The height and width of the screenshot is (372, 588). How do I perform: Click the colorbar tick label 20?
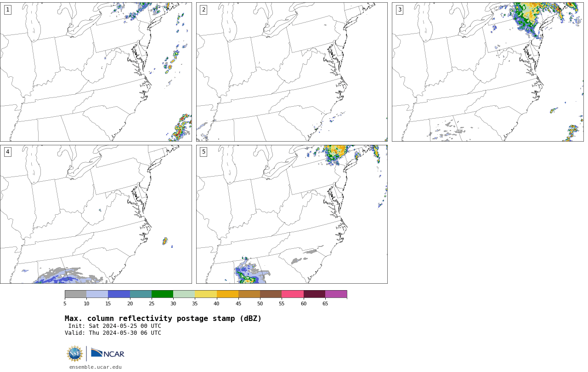click(x=130, y=303)
